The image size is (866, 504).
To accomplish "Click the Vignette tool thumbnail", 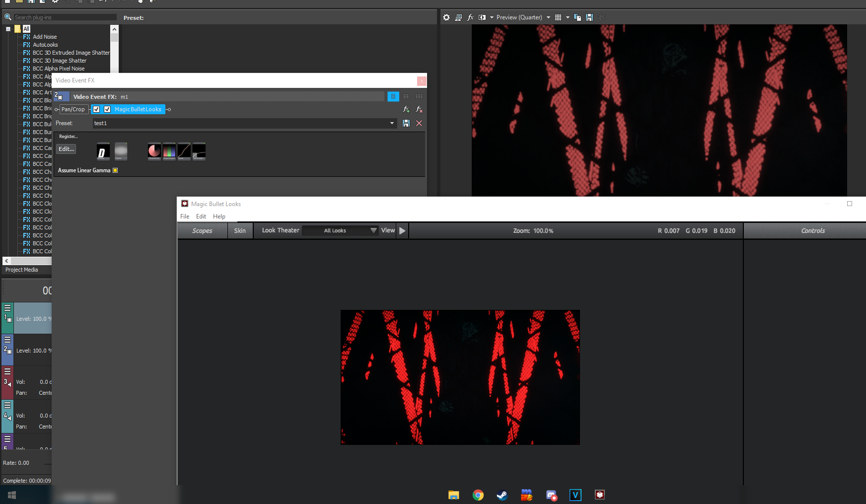I will click(x=121, y=151).
